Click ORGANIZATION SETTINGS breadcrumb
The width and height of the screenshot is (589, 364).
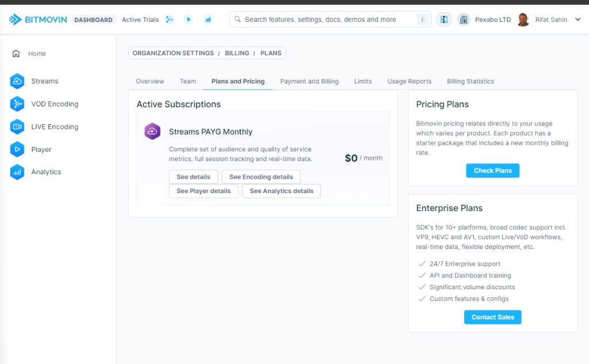(x=173, y=53)
